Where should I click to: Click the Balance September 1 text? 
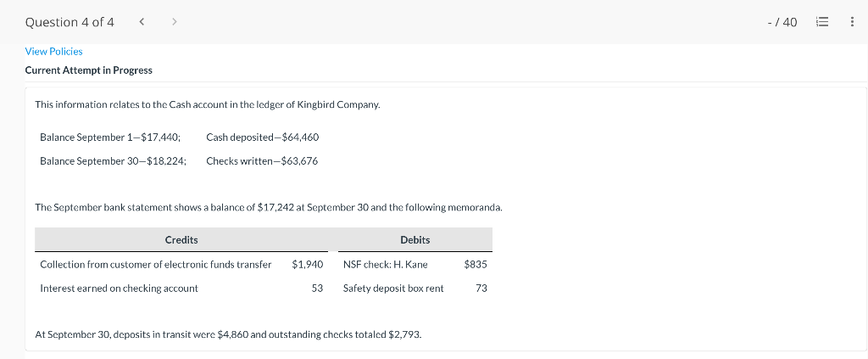[x=109, y=137]
